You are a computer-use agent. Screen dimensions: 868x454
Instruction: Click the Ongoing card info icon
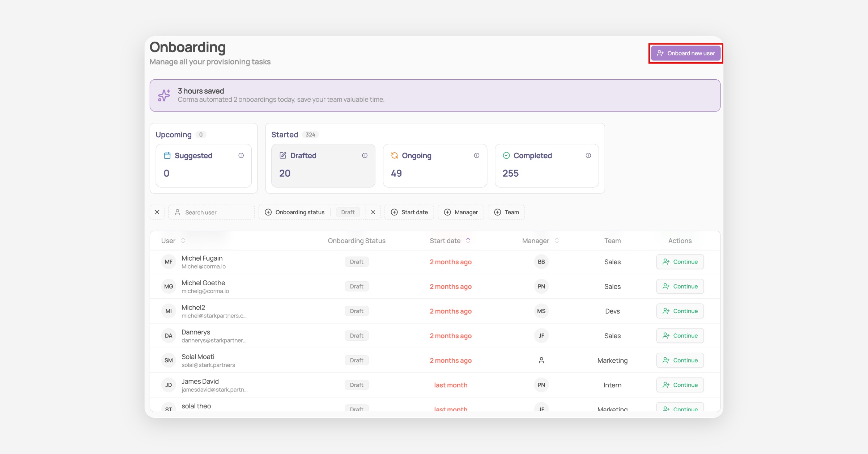coord(477,155)
